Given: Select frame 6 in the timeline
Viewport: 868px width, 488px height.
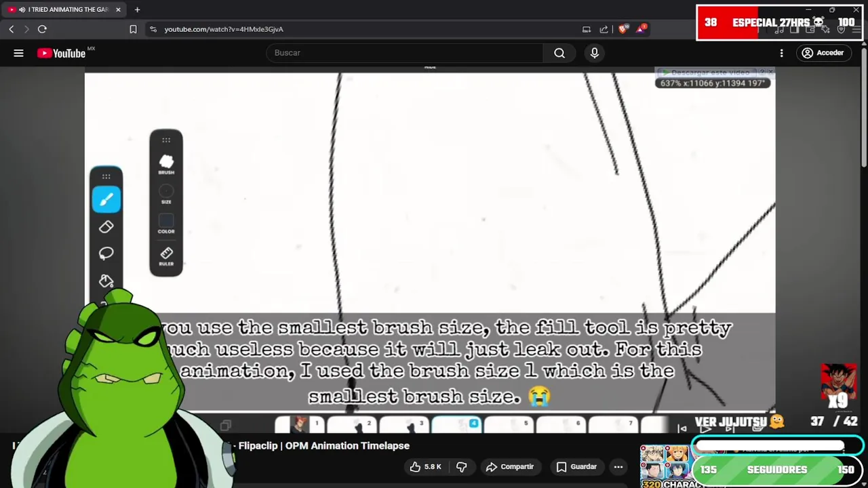Looking at the screenshot, I should click(561, 425).
